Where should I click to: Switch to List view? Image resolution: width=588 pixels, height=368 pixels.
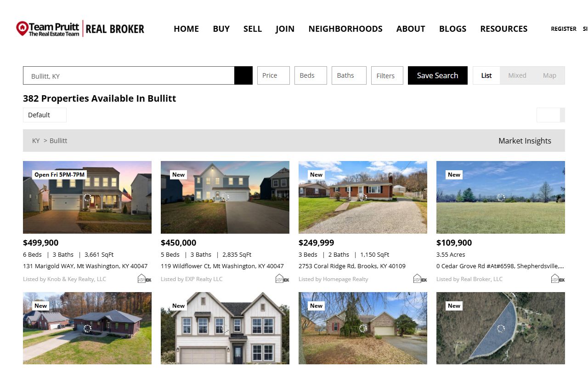click(486, 75)
